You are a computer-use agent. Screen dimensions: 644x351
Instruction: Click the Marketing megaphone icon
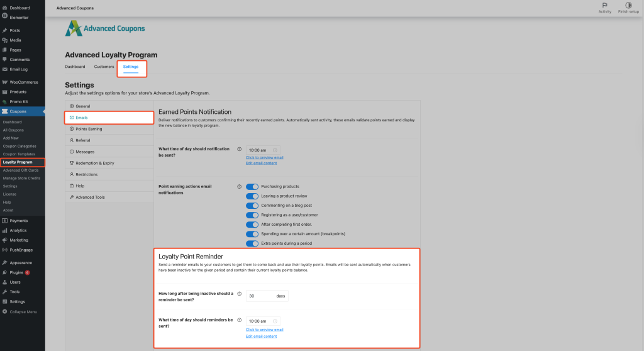tap(5, 240)
